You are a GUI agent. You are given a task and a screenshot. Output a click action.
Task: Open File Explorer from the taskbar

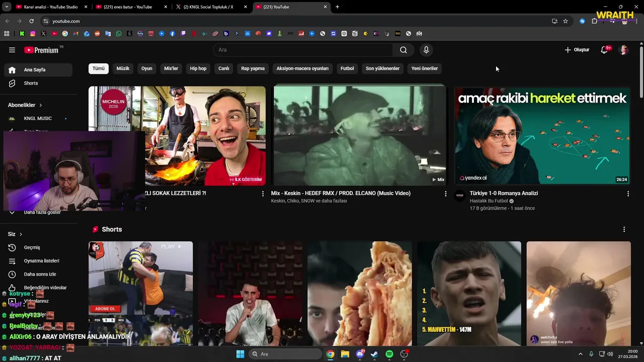[345, 354]
